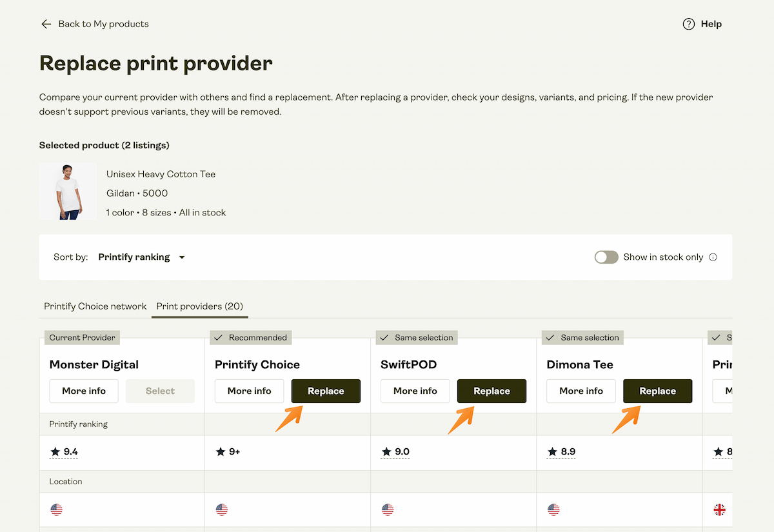Open More info for Monster Digital
The image size is (774, 532).
coord(83,391)
